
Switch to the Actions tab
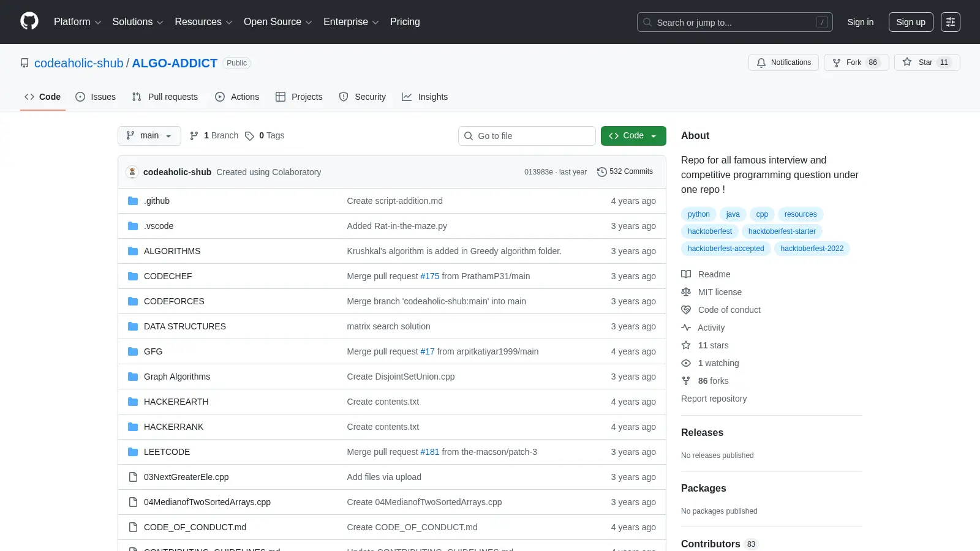237,97
